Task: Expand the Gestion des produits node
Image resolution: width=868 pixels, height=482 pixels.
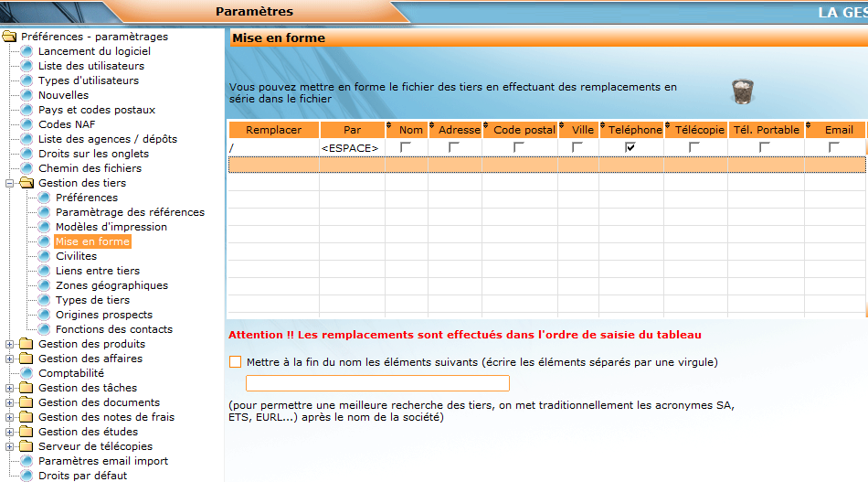Action: coord(9,344)
